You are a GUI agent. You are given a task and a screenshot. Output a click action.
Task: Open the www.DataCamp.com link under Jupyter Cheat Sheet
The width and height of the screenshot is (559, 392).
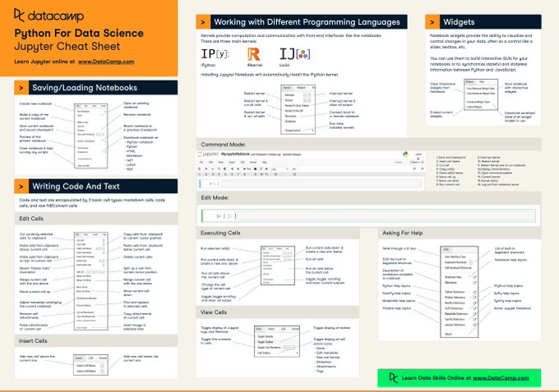[x=106, y=62]
